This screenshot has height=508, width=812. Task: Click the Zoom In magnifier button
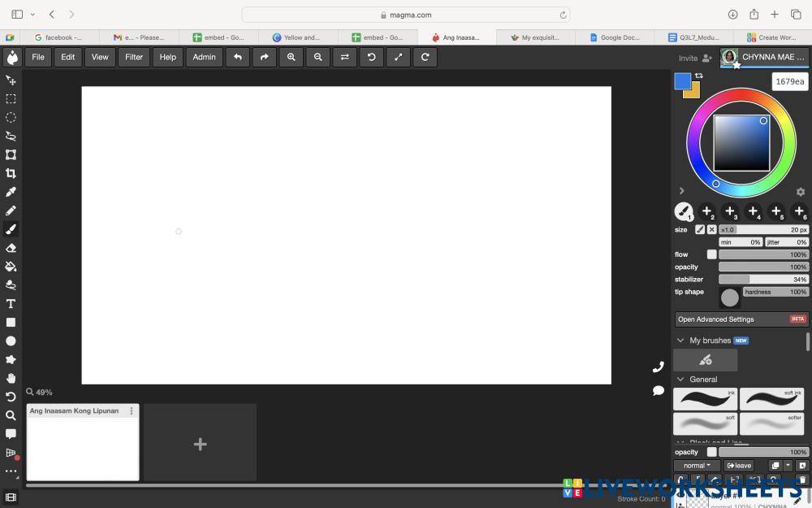point(291,57)
